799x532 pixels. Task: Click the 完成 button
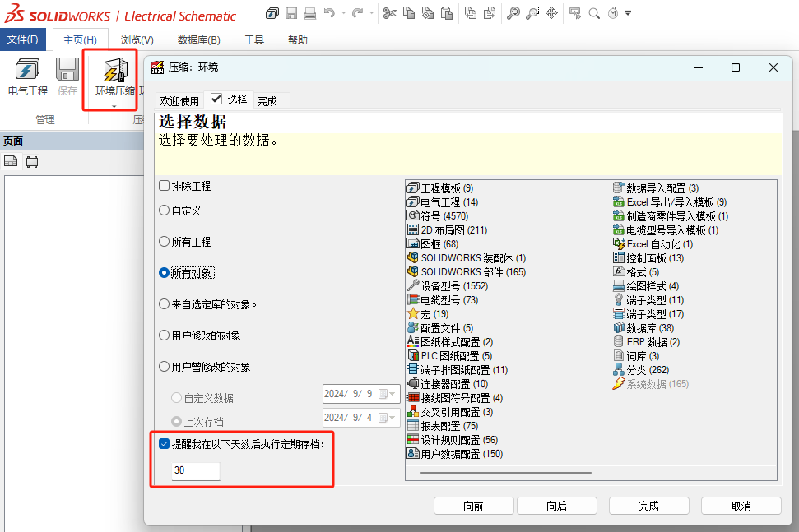click(648, 505)
